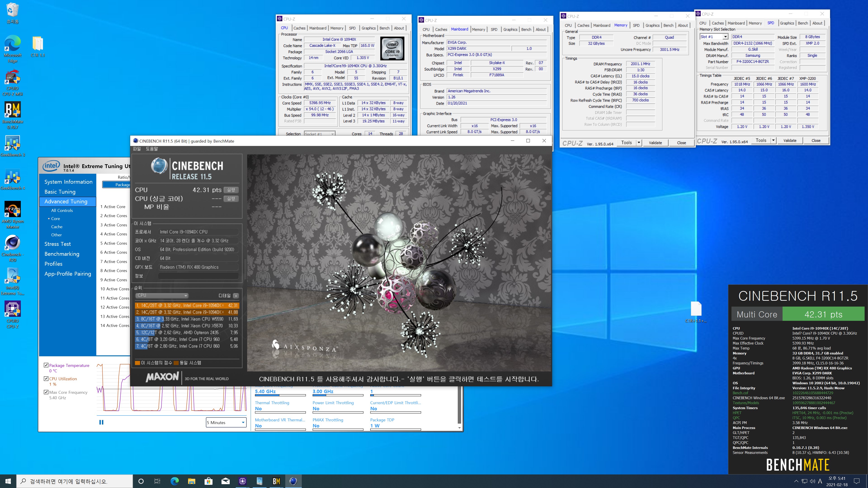Toggle the Package Temperature checkbox

click(x=46, y=365)
